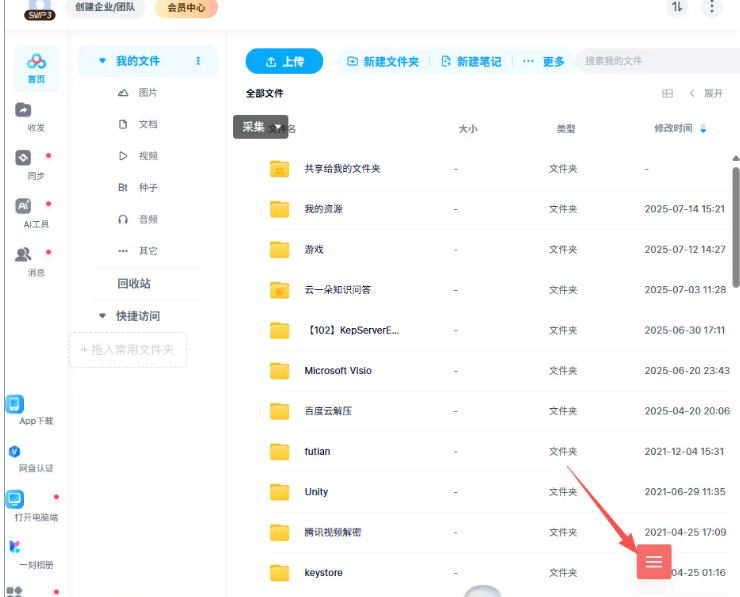This screenshot has height=597, width=740.
Task: Click the App下载 icon
Action: point(15,404)
